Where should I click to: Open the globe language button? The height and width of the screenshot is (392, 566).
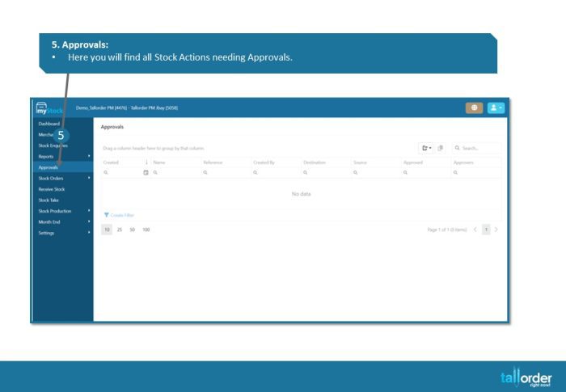pyautogui.click(x=474, y=107)
